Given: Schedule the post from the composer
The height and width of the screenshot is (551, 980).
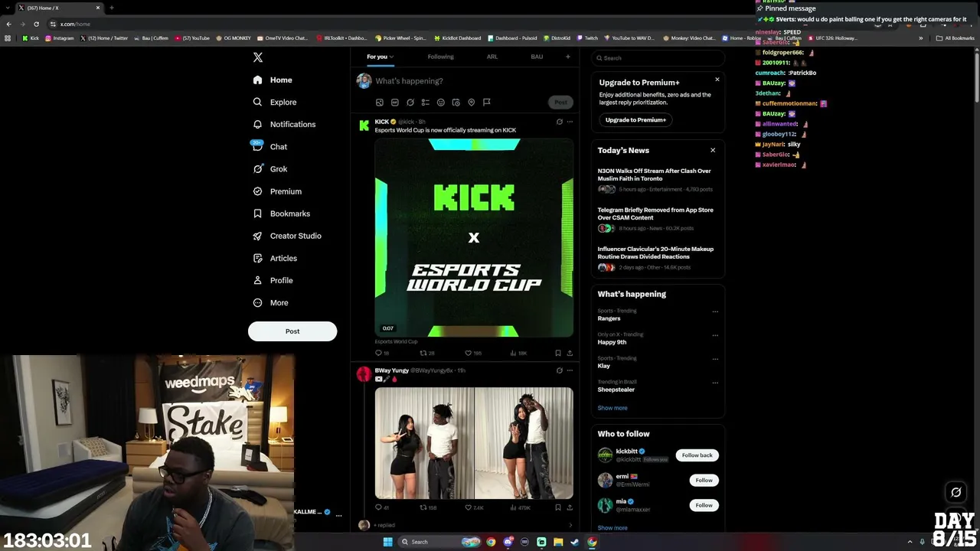Looking at the screenshot, I should coord(456,103).
